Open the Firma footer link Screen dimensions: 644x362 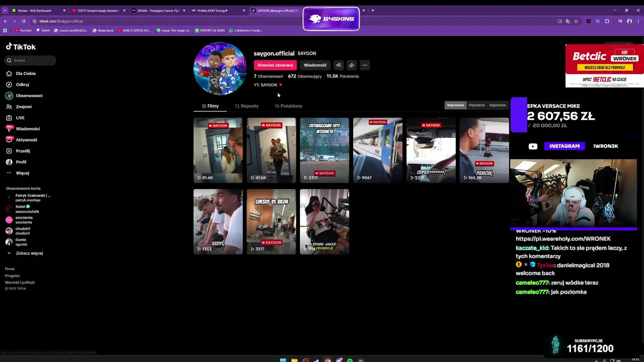tap(10, 269)
